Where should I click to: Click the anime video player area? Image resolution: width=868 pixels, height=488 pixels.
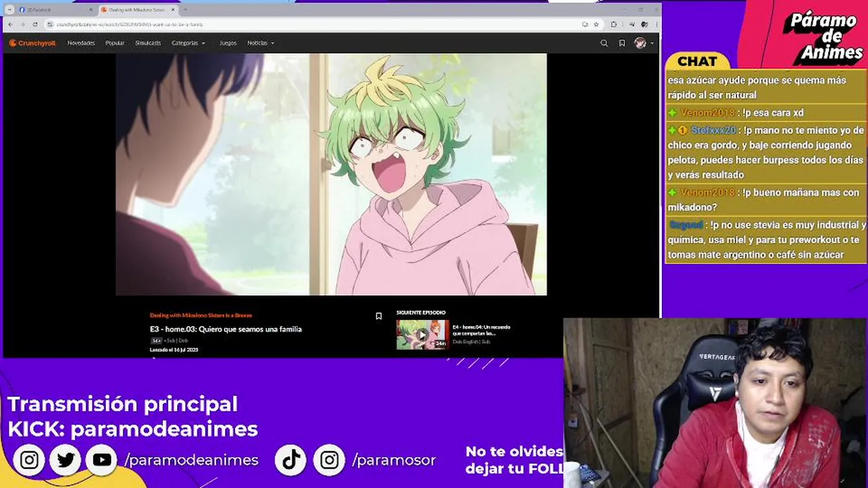click(331, 174)
